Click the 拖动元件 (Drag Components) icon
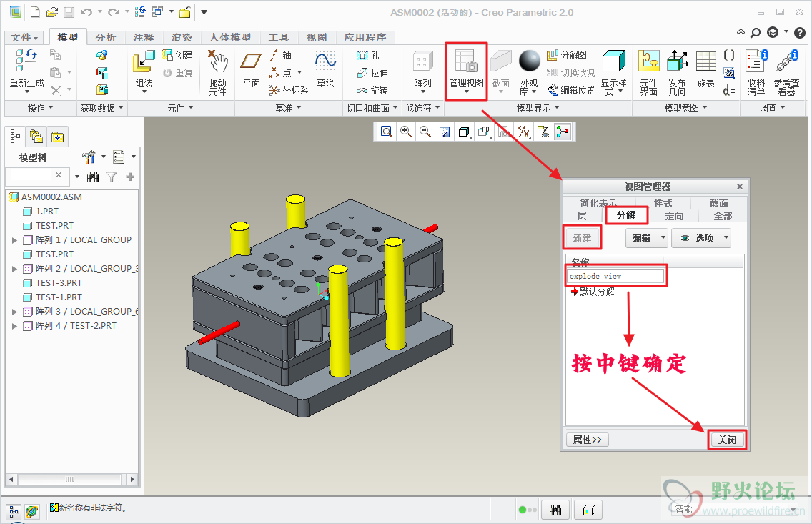Viewport: 812px width, 524px height. click(217, 69)
